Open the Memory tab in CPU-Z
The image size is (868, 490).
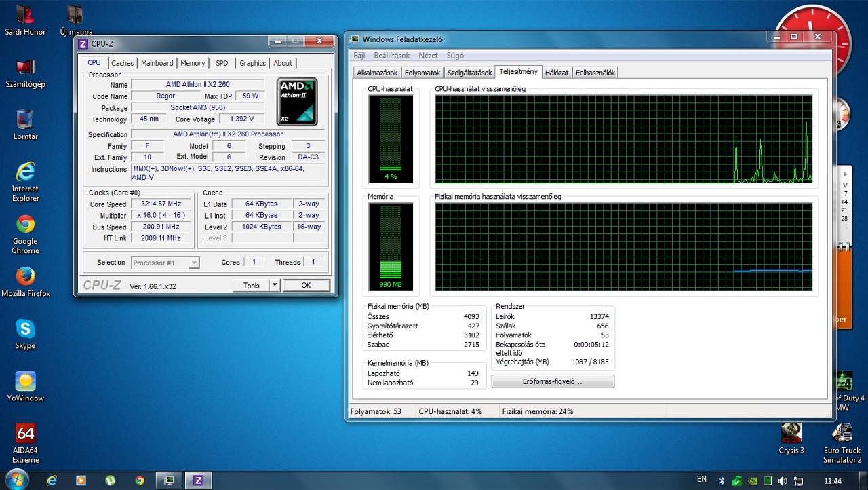[193, 63]
